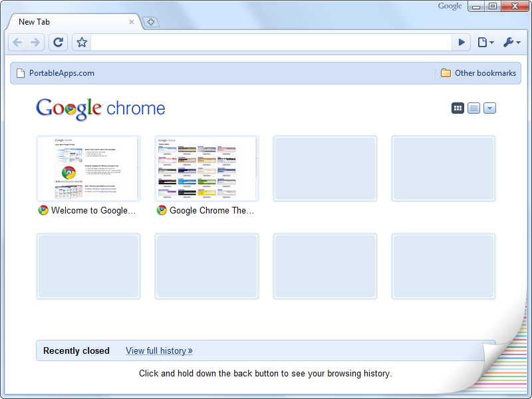Open Google Chrome Themes thumbnail
Screen dimensions: 532x399
pos(207,169)
